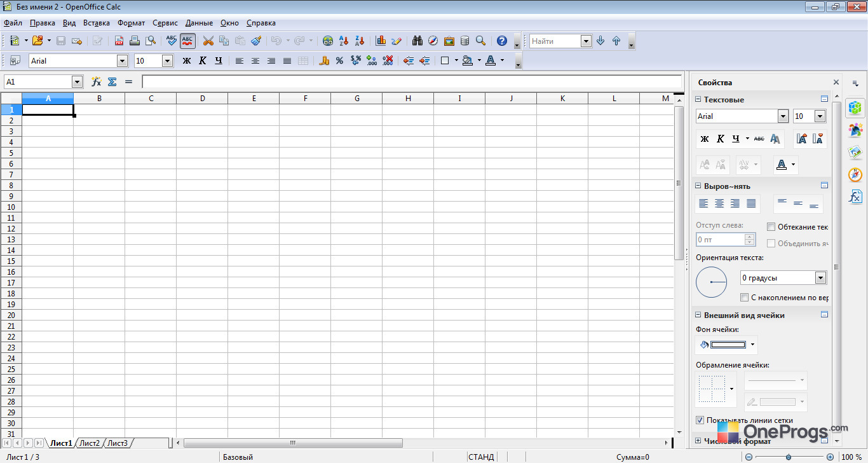The image size is (868, 463).
Task: Apply percent number format icon
Action: (340, 60)
